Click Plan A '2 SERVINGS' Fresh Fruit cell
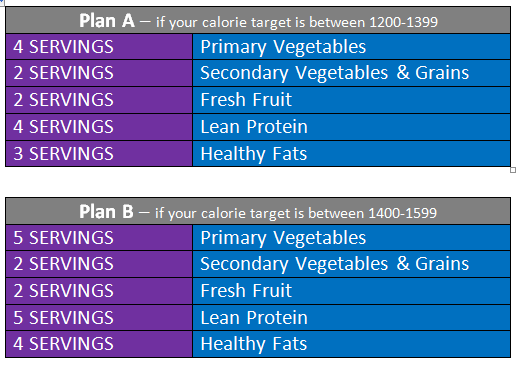Viewport: 518px width, 366px height. click(99, 100)
